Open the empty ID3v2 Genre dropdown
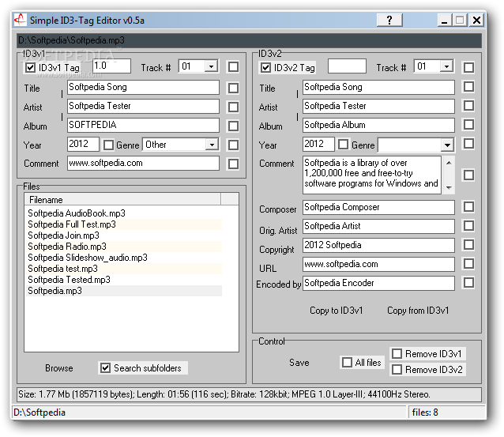 coord(447,145)
